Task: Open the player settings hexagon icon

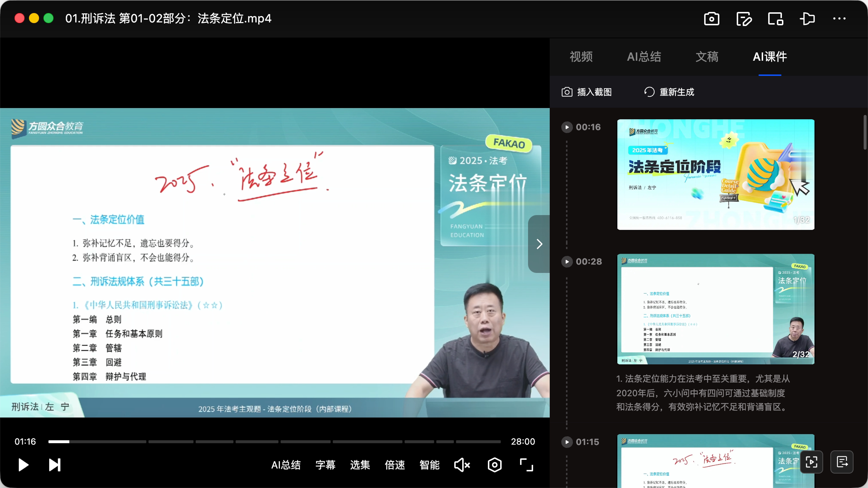Action: pyautogui.click(x=494, y=465)
